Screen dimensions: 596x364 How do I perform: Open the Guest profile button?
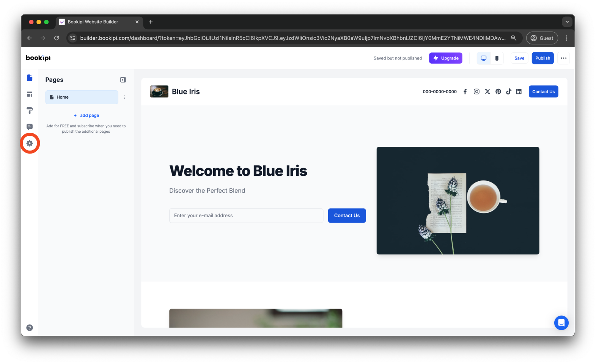pos(542,38)
